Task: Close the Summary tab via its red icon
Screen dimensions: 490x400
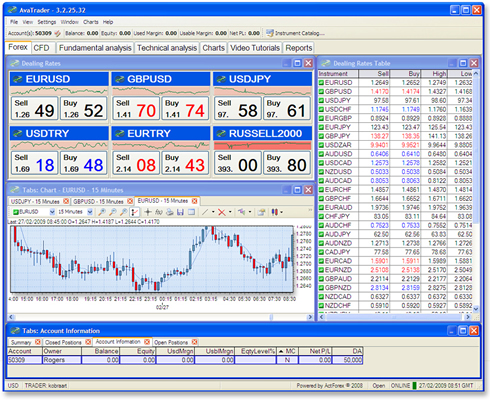Action: (38, 342)
